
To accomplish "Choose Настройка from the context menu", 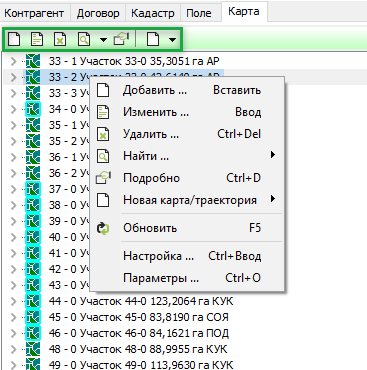I will pos(187,256).
